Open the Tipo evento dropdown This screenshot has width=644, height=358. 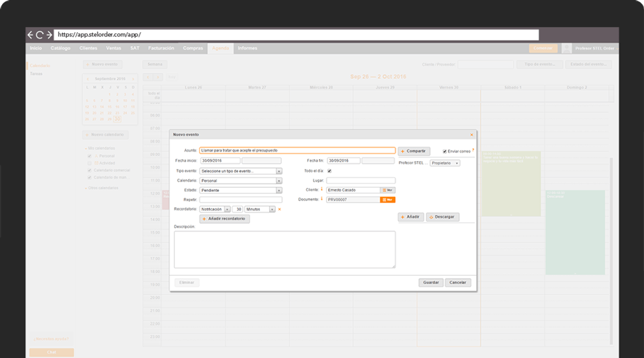pyautogui.click(x=240, y=171)
